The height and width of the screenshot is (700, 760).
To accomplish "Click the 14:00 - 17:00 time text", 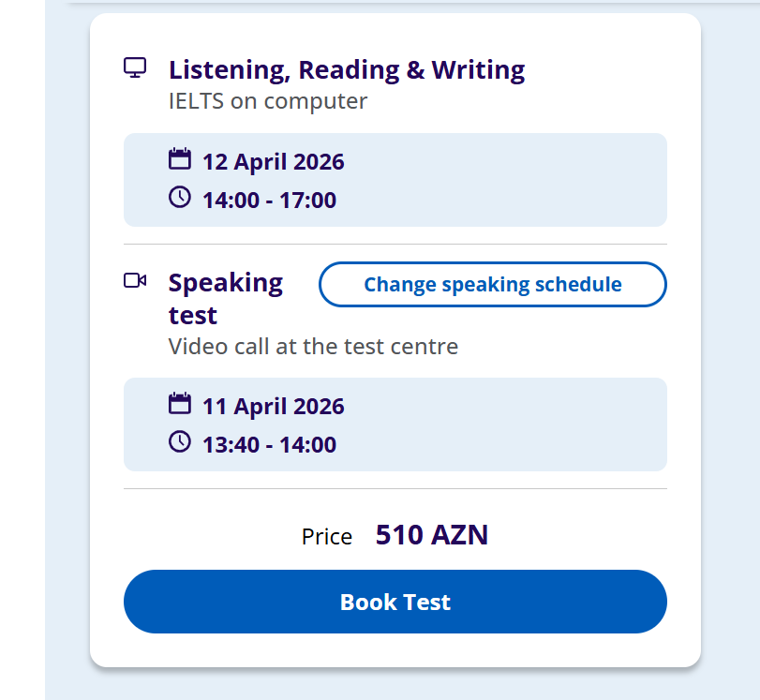I will click(269, 200).
